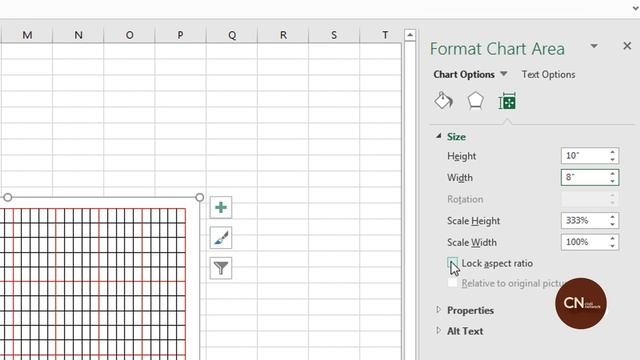This screenshot has height=360, width=640.
Task: Click the chart's top-right resize handle
Action: click(200, 198)
